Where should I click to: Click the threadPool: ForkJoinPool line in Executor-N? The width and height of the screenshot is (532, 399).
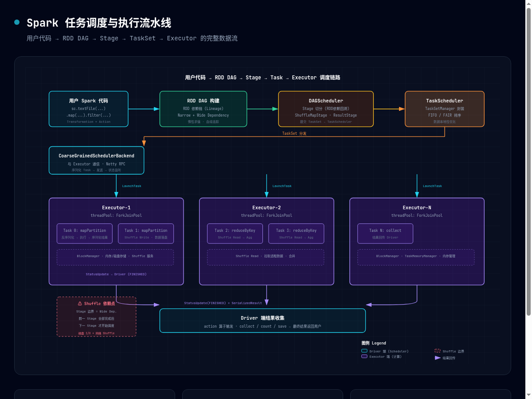click(x=417, y=215)
